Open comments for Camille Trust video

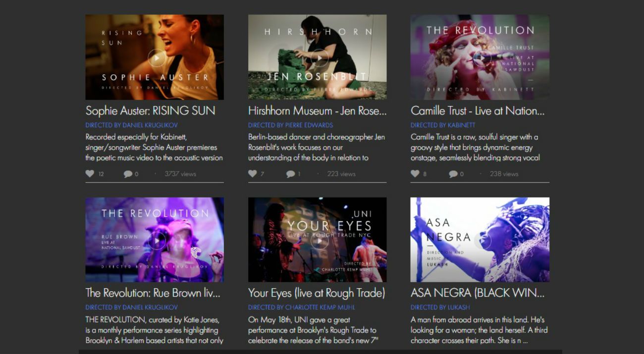coord(453,174)
